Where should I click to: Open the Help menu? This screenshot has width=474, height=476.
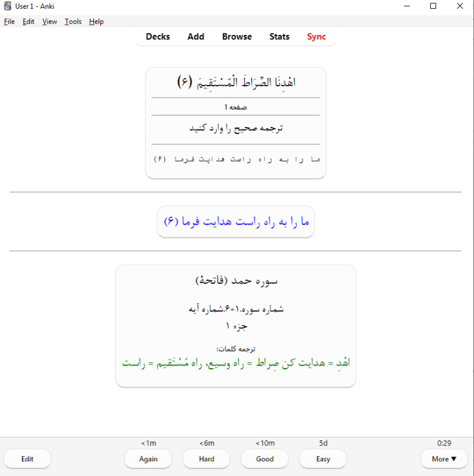tap(96, 22)
